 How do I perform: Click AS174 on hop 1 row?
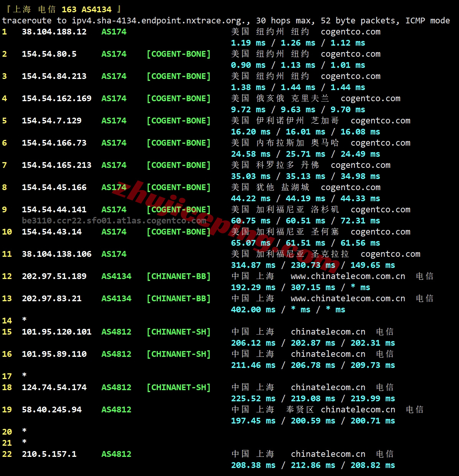[114, 32]
